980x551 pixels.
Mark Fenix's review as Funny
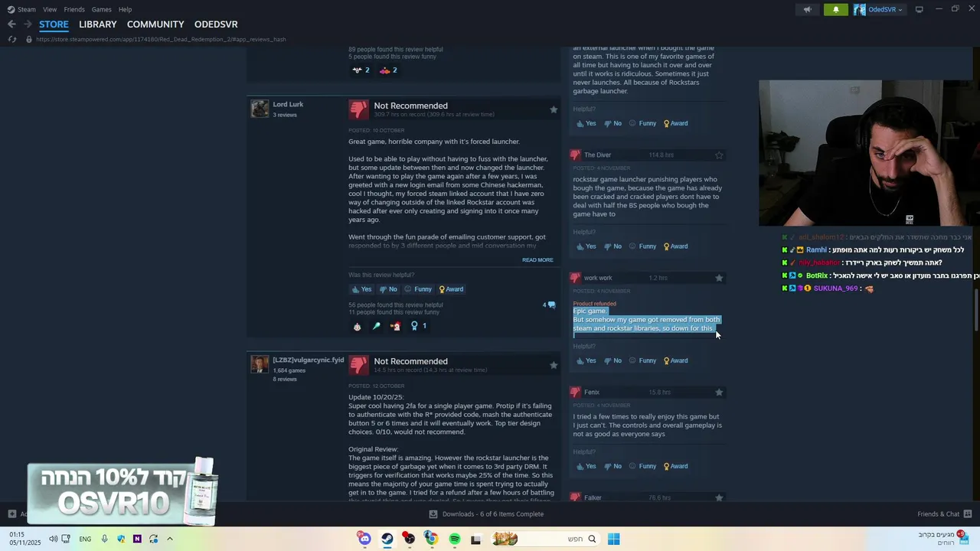point(642,466)
